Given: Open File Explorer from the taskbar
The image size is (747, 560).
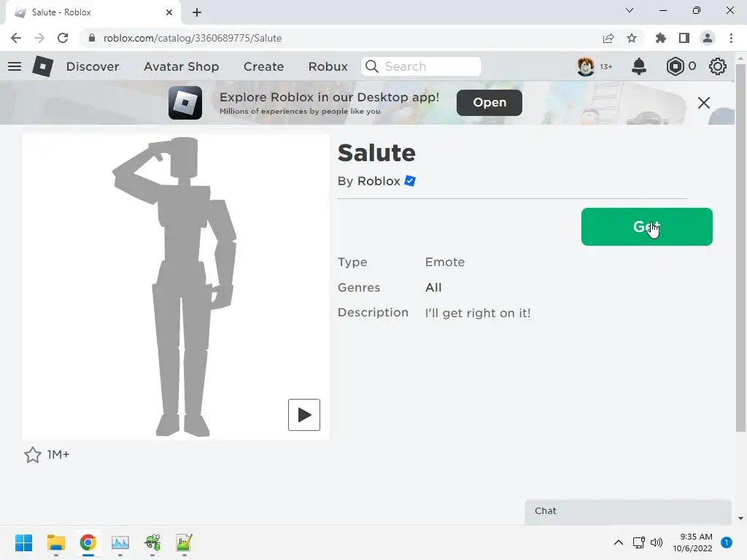Looking at the screenshot, I should coord(55,542).
